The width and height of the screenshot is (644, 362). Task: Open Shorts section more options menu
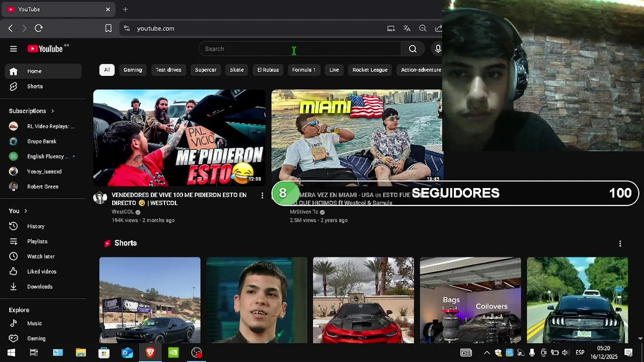[x=620, y=243]
